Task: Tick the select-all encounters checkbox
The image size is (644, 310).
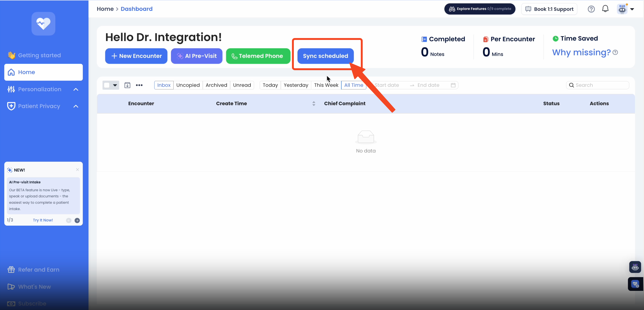Action: point(107,85)
